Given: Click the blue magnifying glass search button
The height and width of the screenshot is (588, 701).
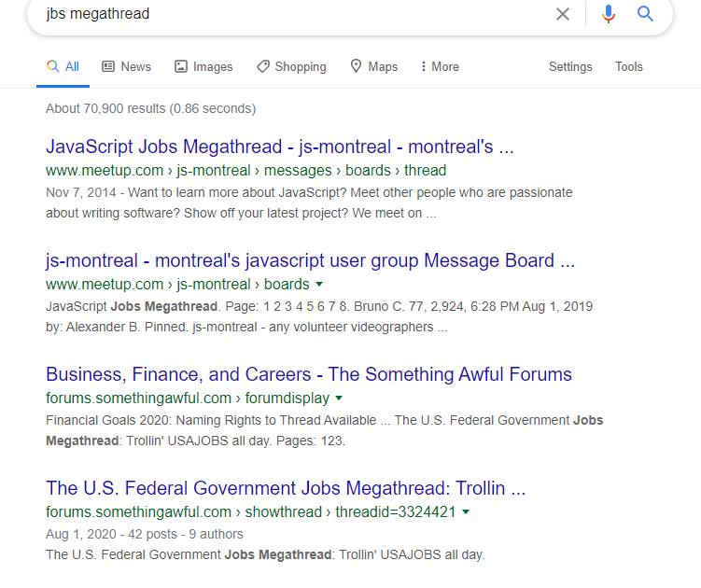Looking at the screenshot, I should click(645, 14).
